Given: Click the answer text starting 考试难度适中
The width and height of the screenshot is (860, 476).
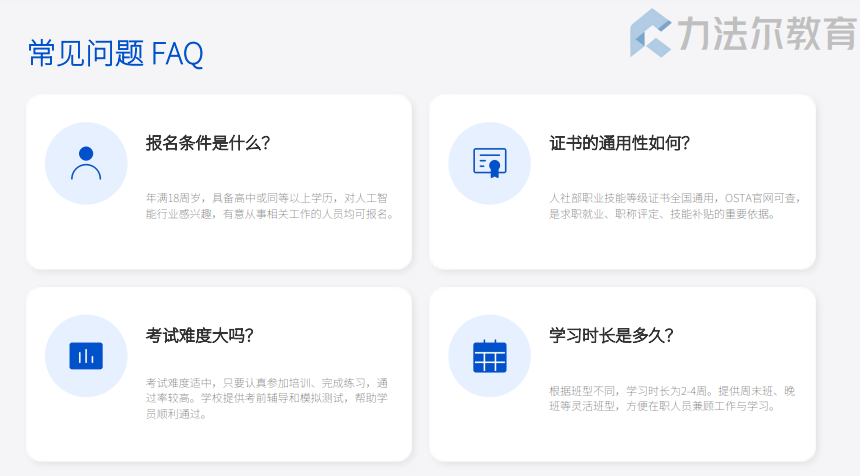Looking at the screenshot, I should (x=267, y=398).
